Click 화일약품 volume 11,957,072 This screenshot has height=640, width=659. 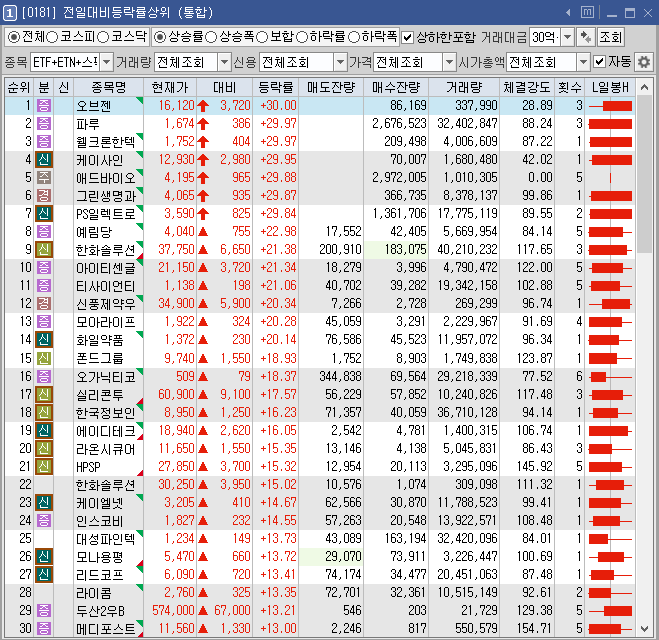click(x=467, y=340)
